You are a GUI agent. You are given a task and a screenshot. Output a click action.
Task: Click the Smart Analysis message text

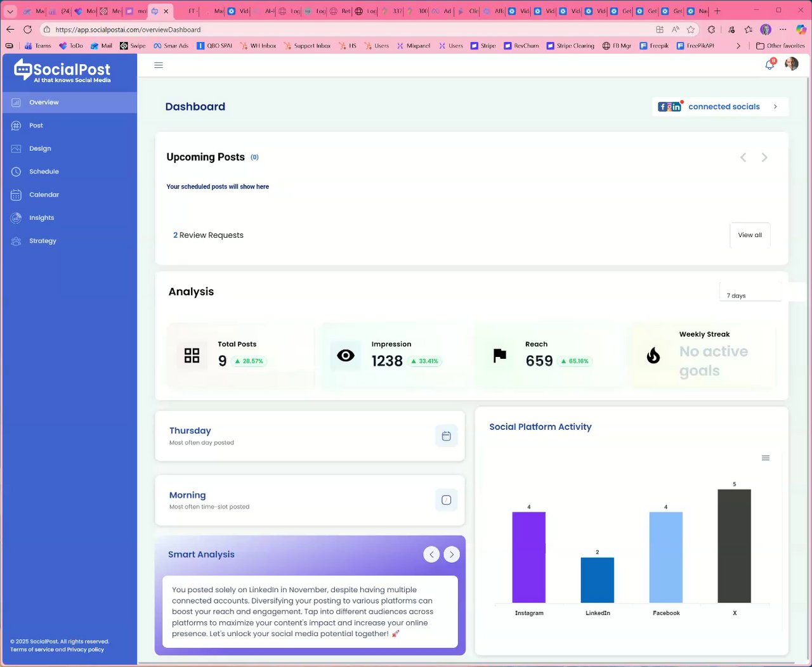point(303,612)
